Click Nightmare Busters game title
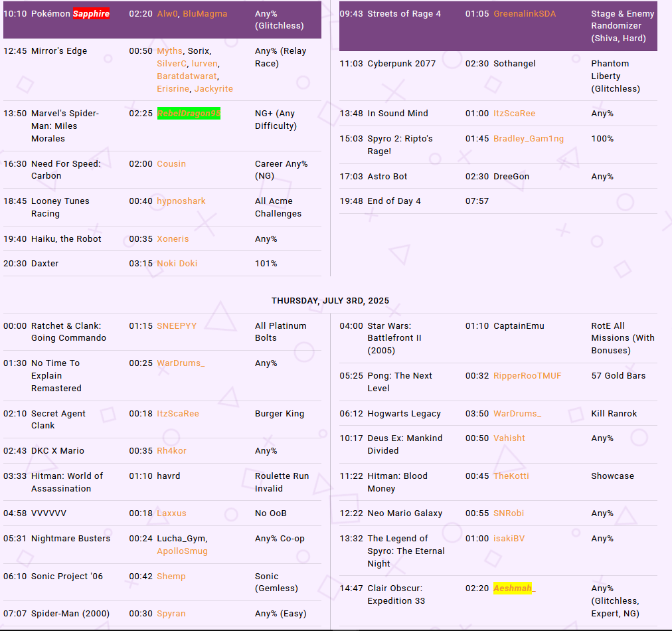The image size is (672, 631). click(70, 539)
